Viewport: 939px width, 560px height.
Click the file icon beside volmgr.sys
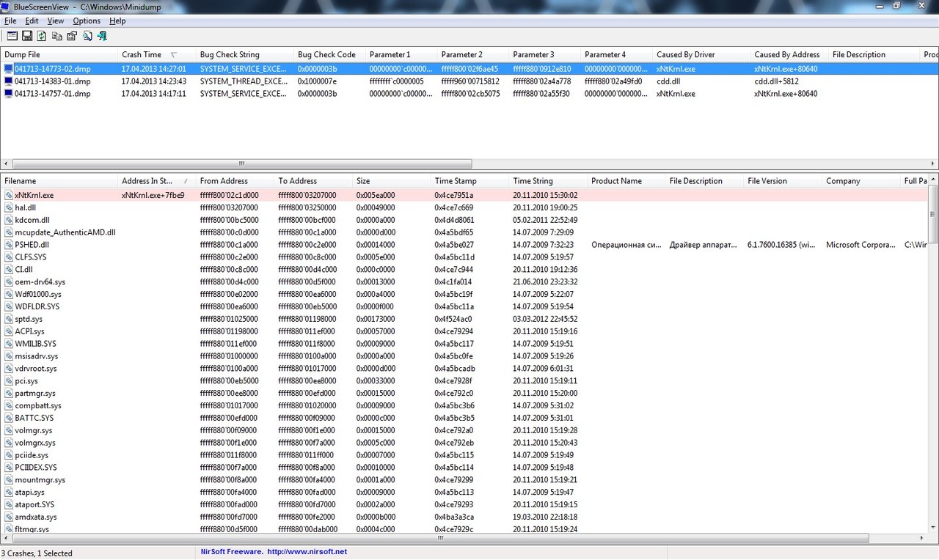8,430
